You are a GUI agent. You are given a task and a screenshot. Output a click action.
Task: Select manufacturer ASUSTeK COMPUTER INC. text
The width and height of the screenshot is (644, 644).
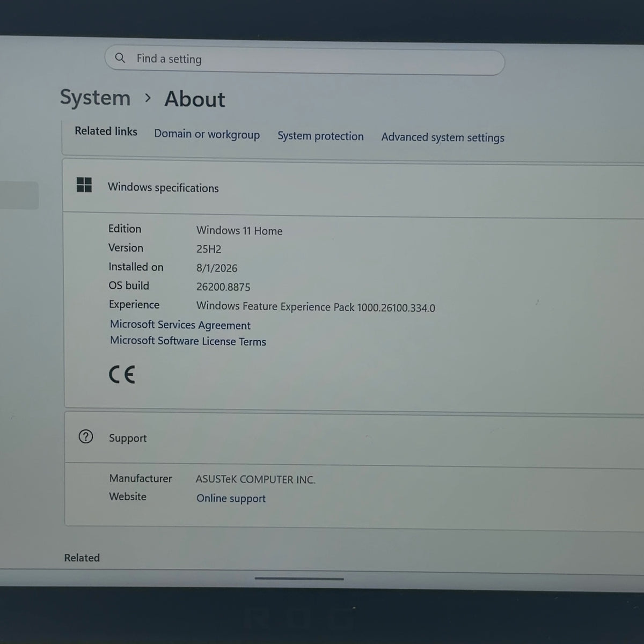click(x=255, y=479)
